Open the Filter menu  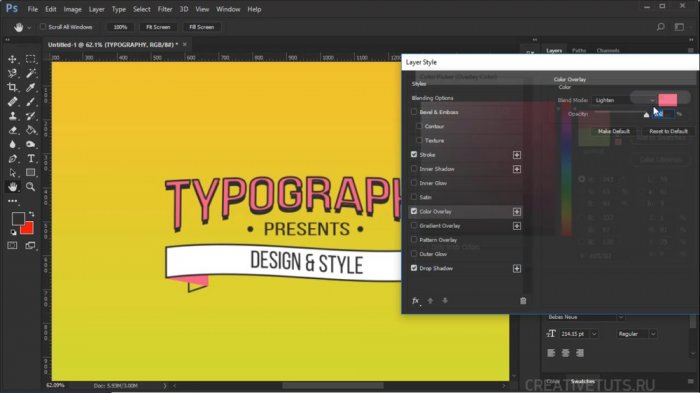pos(165,9)
